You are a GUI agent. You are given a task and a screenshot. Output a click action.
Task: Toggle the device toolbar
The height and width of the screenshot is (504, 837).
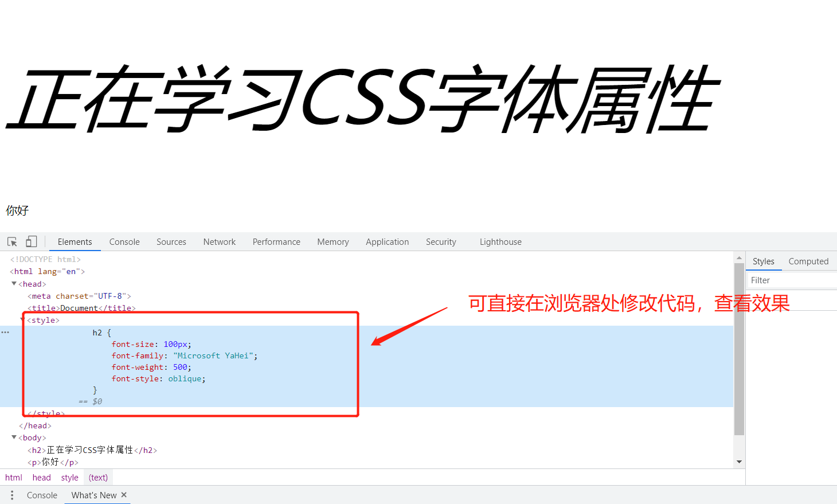[x=31, y=241]
